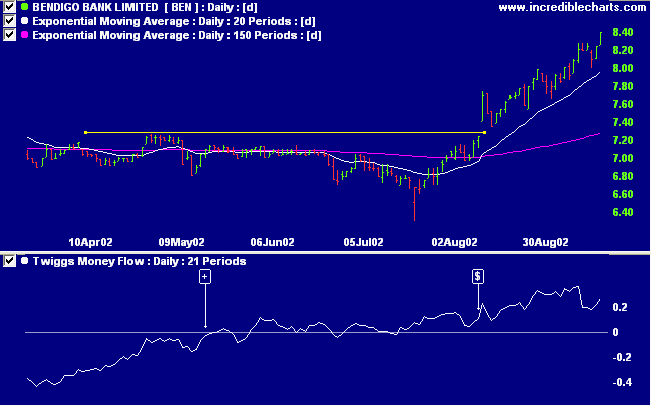This screenshot has width=651, height=406.
Task: Click the 8.40 price axis value
Action: [x=622, y=32]
